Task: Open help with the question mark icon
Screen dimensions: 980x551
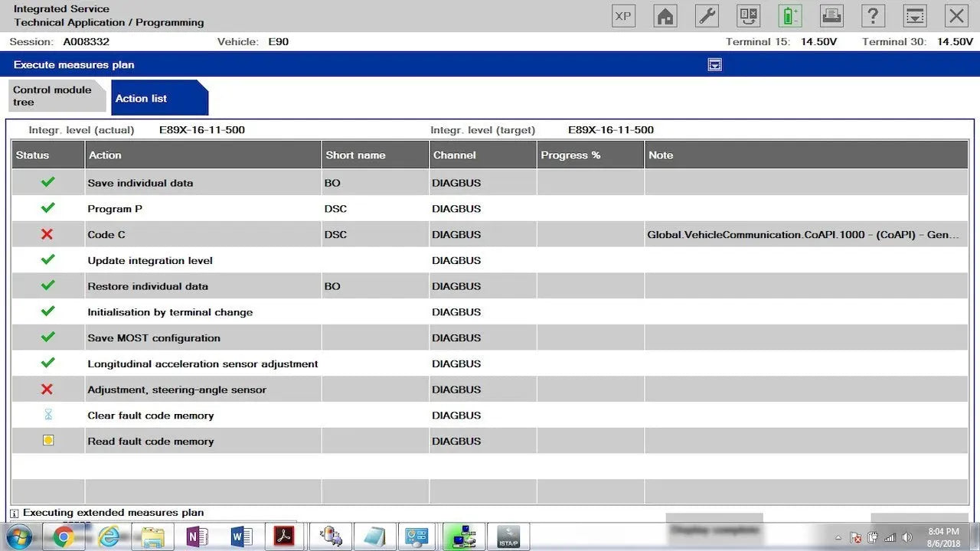Action: point(873,16)
